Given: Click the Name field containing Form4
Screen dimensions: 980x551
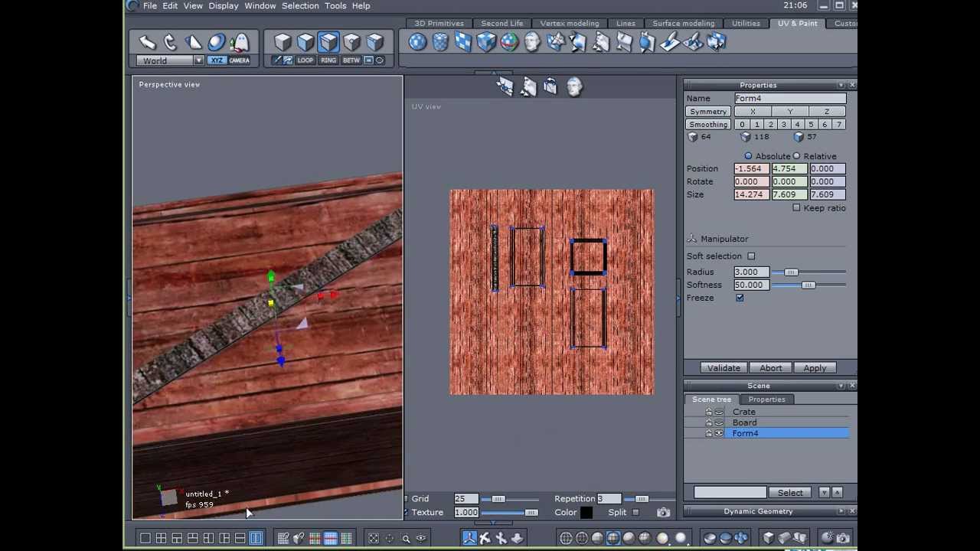Looking at the screenshot, I should coord(790,98).
